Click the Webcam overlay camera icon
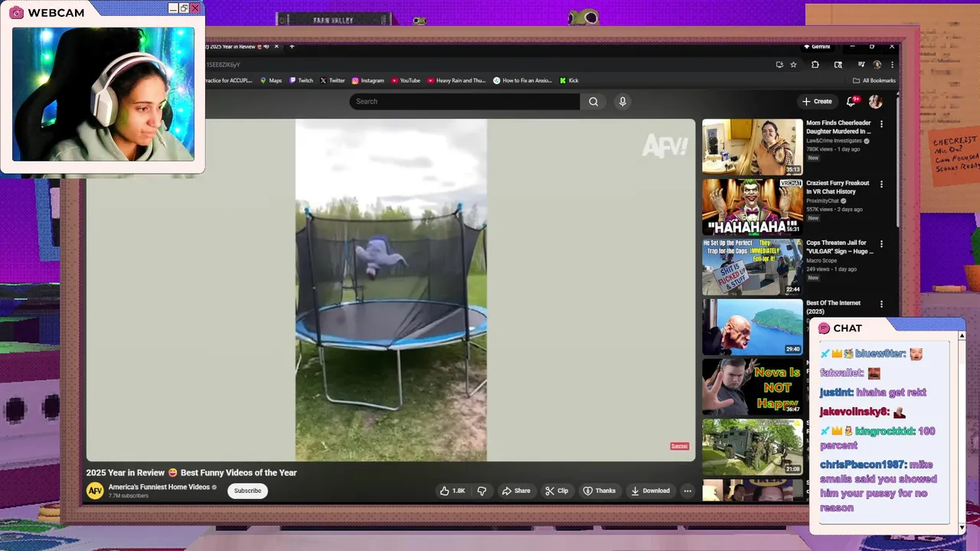Viewport: 980px width, 551px height. click(x=16, y=12)
